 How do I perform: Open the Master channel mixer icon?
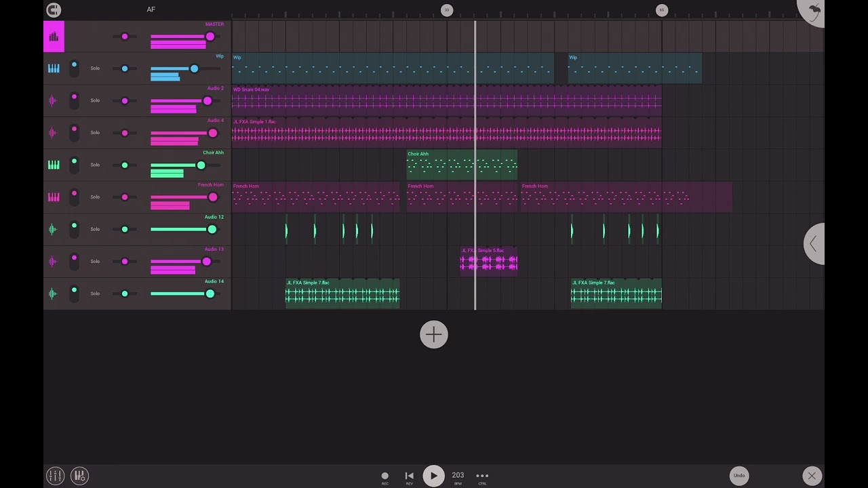[x=54, y=37]
